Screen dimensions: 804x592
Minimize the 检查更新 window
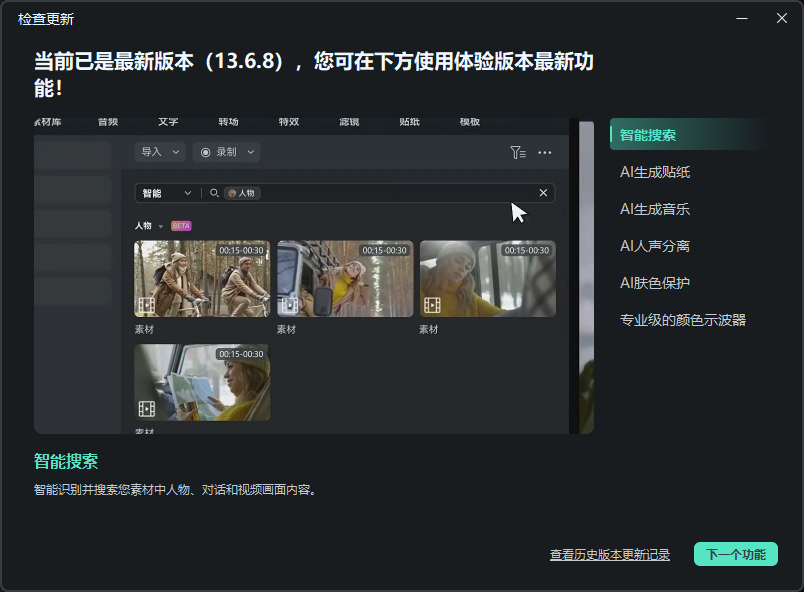[741, 18]
